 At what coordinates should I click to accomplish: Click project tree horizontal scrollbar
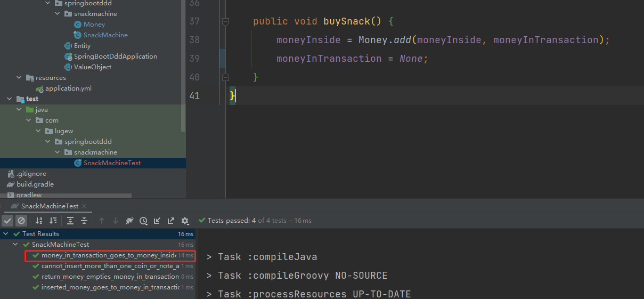[x=66, y=196]
